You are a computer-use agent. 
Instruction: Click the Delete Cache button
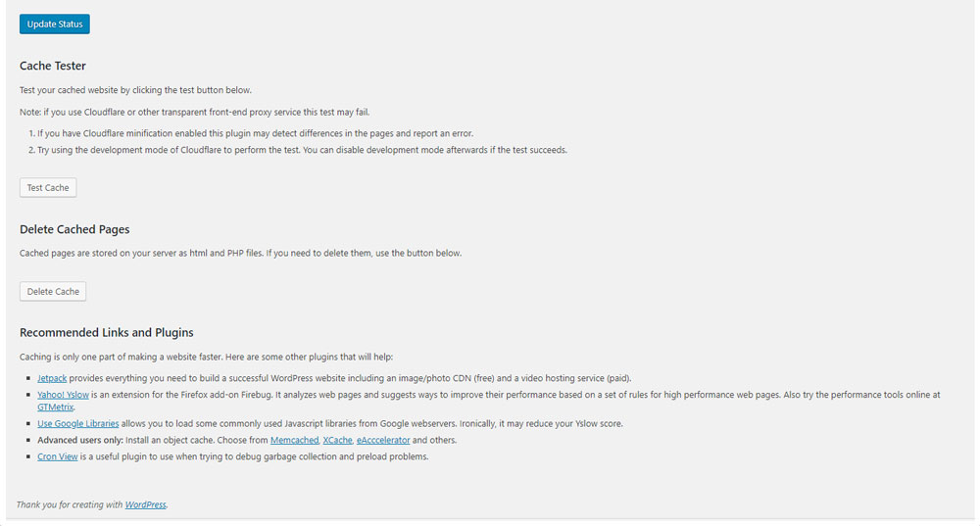tap(53, 291)
